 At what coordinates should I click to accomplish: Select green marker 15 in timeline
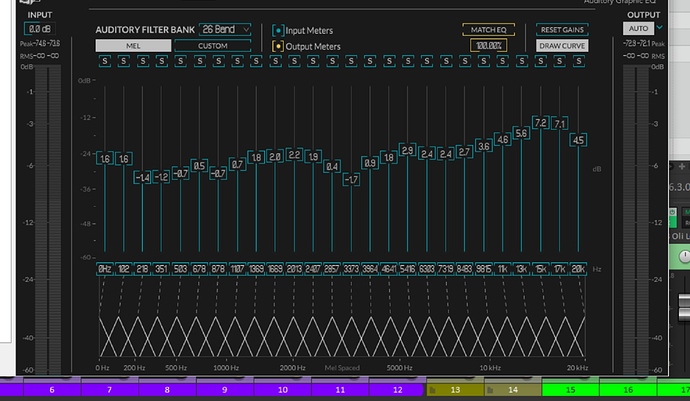click(x=570, y=390)
